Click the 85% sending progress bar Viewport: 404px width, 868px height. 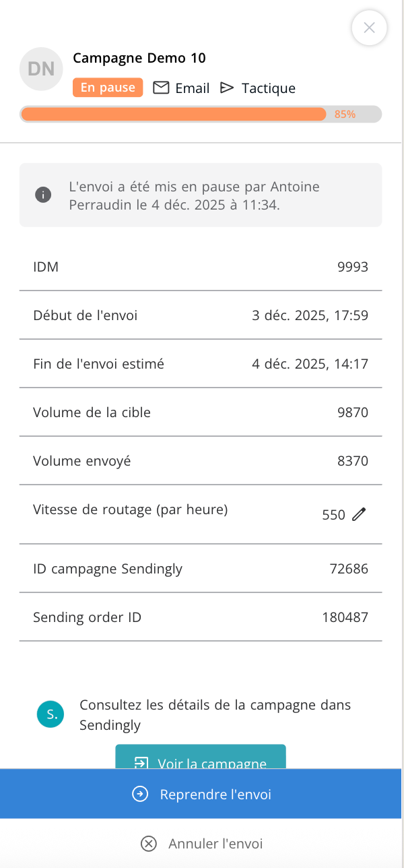[201, 114]
